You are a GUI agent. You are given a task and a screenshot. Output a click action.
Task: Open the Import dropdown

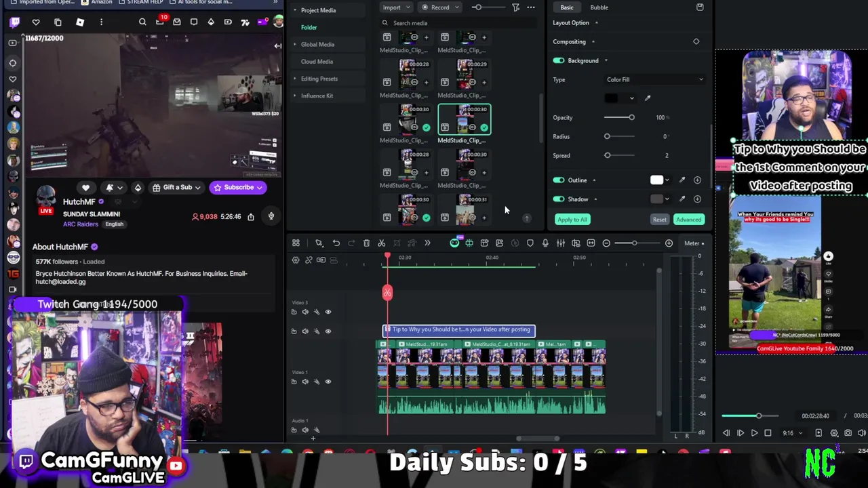pyautogui.click(x=395, y=7)
